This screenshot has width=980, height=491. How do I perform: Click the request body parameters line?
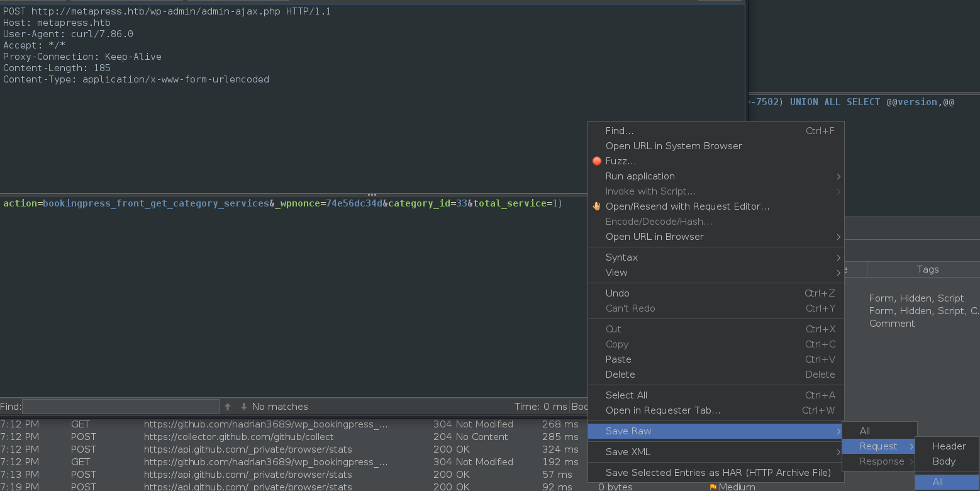click(x=282, y=203)
